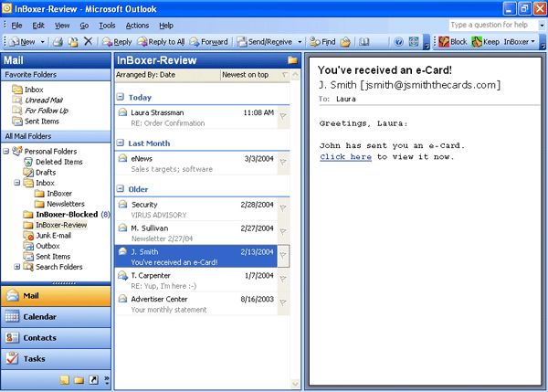Viewport: 548px width, 392px height.
Task: Click the New mail message button
Action: pos(22,42)
